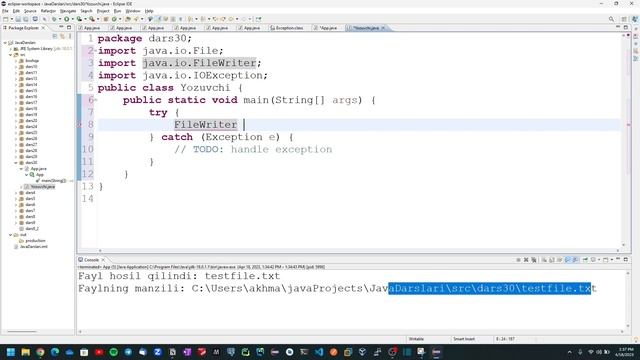
Task: Click the Save toolbar icon
Action: tap(18, 19)
